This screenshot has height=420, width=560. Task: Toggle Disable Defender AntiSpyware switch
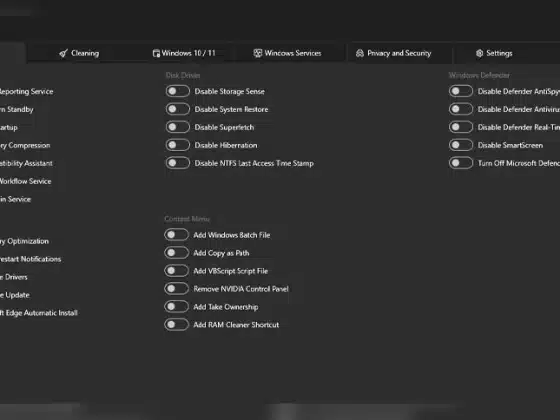point(461,91)
